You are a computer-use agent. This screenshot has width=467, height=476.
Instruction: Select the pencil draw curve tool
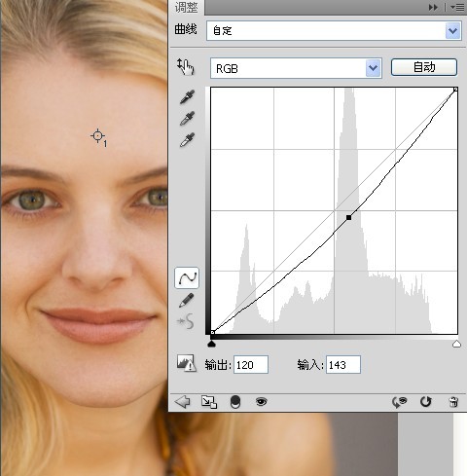pos(187,301)
